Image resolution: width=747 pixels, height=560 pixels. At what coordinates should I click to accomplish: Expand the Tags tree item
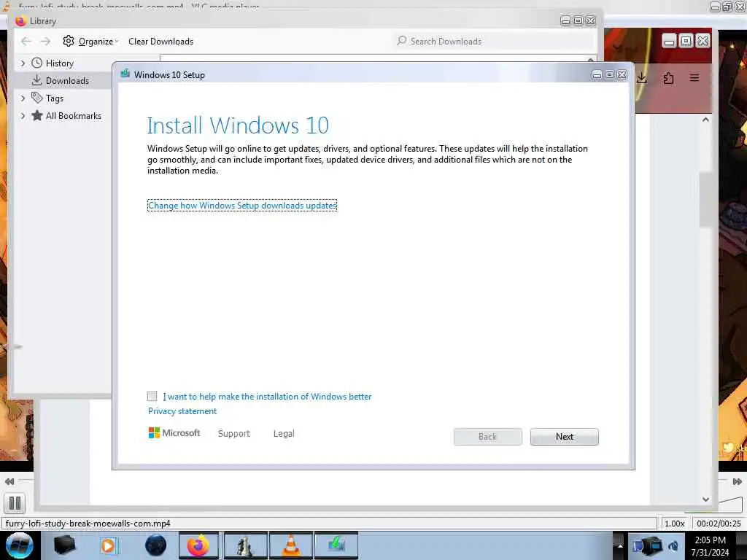[x=23, y=98]
